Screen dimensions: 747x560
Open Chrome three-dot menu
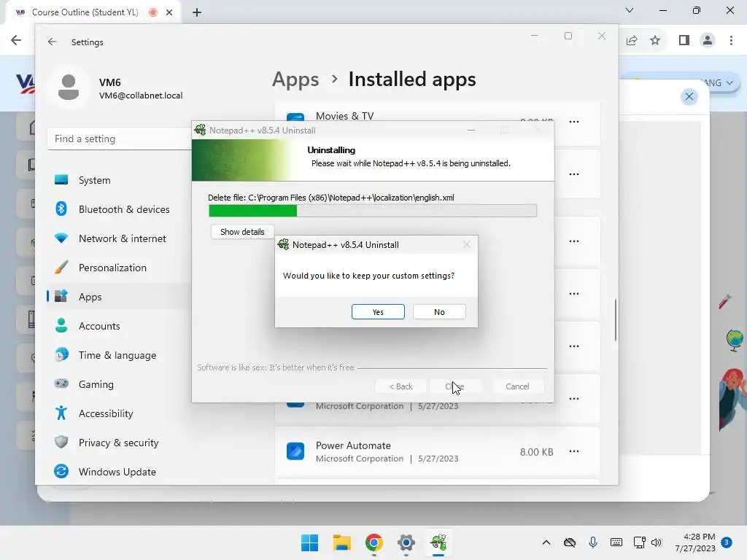pos(731,41)
